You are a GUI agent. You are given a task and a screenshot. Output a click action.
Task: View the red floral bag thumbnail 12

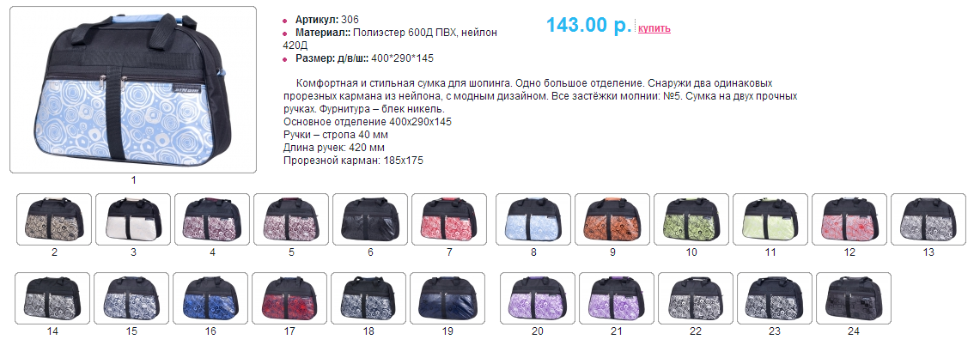click(849, 219)
